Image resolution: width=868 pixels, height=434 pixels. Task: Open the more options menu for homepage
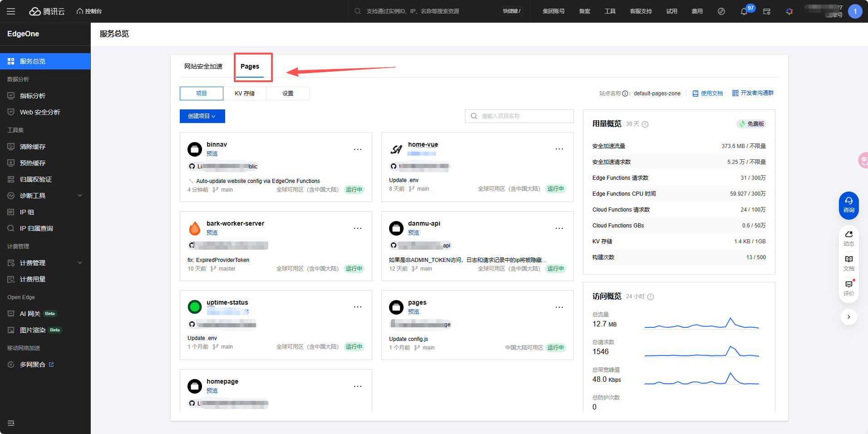pyautogui.click(x=358, y=386)
